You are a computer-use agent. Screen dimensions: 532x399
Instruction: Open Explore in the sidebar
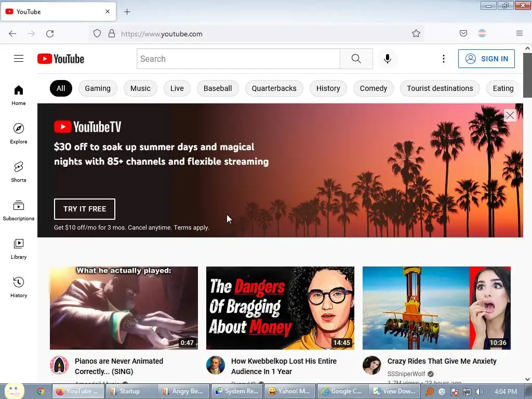19,134
